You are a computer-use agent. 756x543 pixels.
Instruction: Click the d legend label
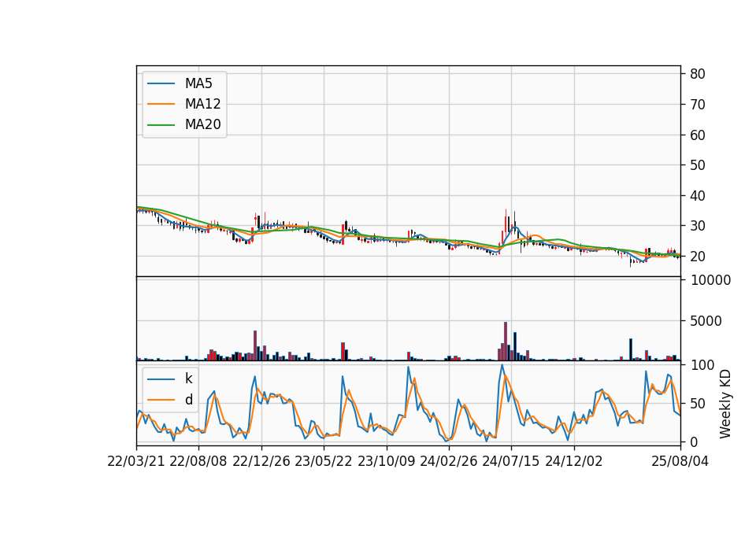coord(188,400)
